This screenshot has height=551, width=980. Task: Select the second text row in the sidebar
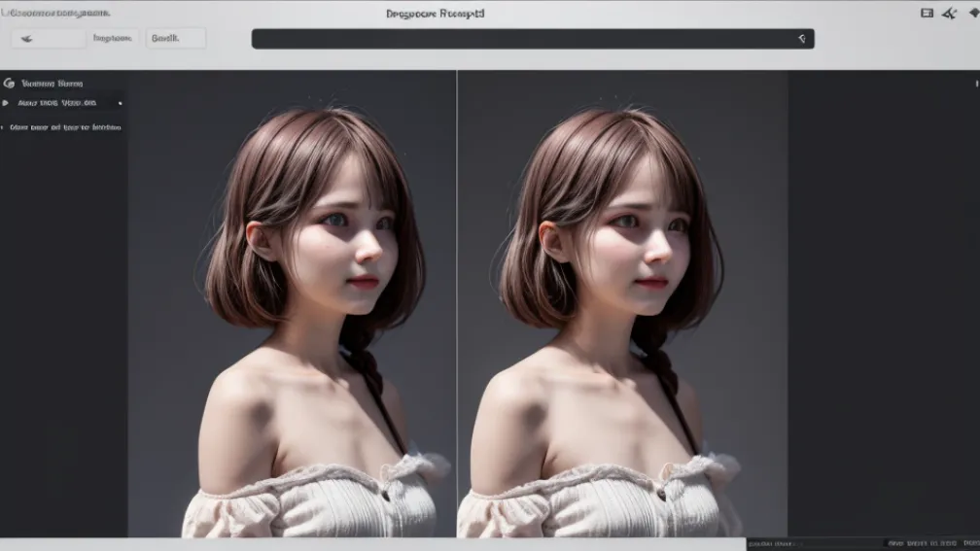point(65,127)
